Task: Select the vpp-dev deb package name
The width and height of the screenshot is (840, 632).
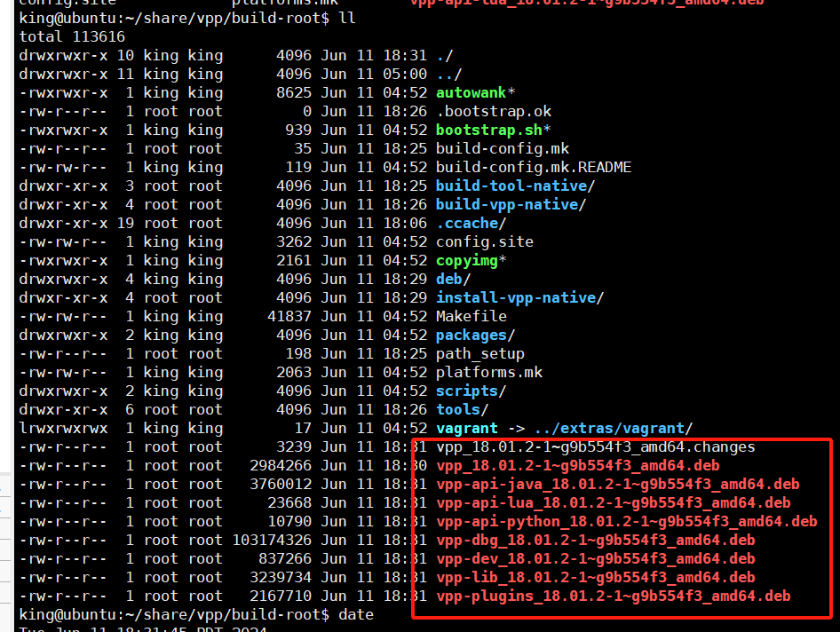Action: [x=596, y=559]
